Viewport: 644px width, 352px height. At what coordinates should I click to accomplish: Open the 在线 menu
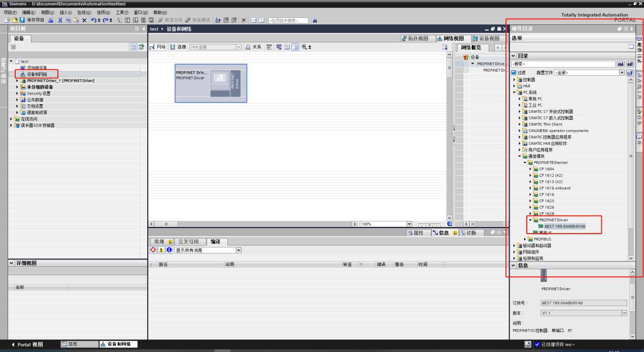coord(84,12)
